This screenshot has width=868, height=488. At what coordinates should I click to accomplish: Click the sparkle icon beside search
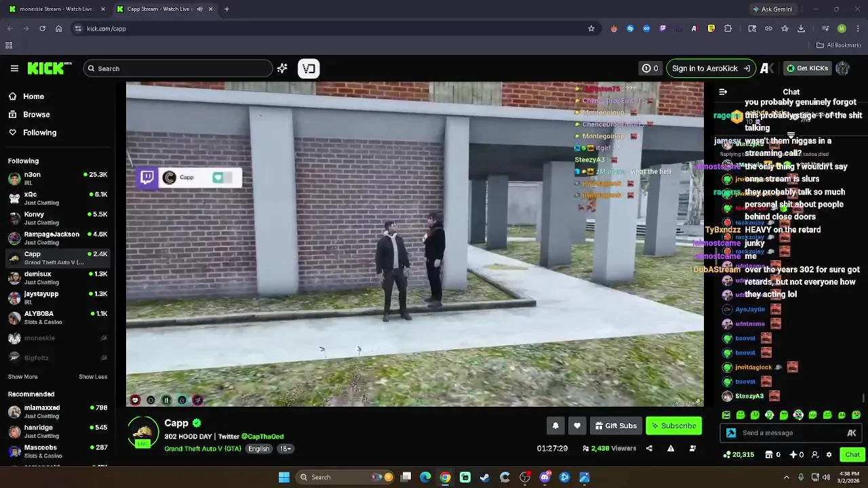tap(282, 68)
